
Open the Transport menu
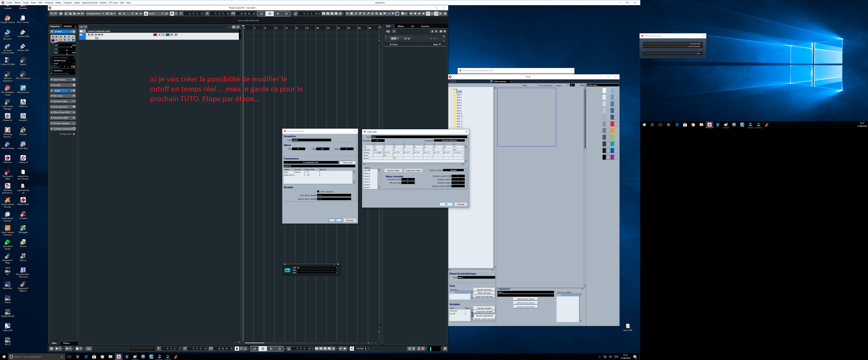pyautogui.click(x=67, y=2)
